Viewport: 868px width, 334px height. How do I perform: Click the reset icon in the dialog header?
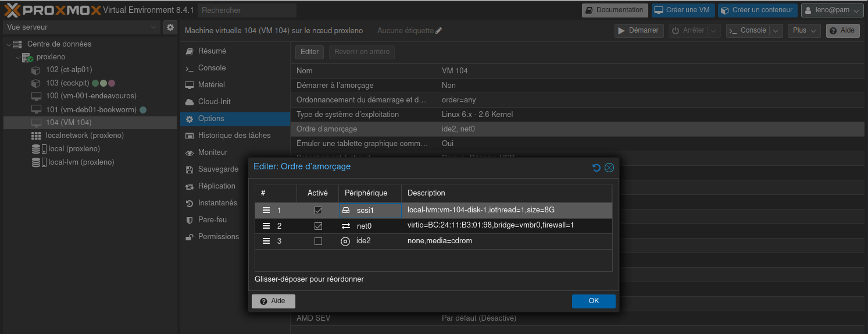[x=596, y=168]
